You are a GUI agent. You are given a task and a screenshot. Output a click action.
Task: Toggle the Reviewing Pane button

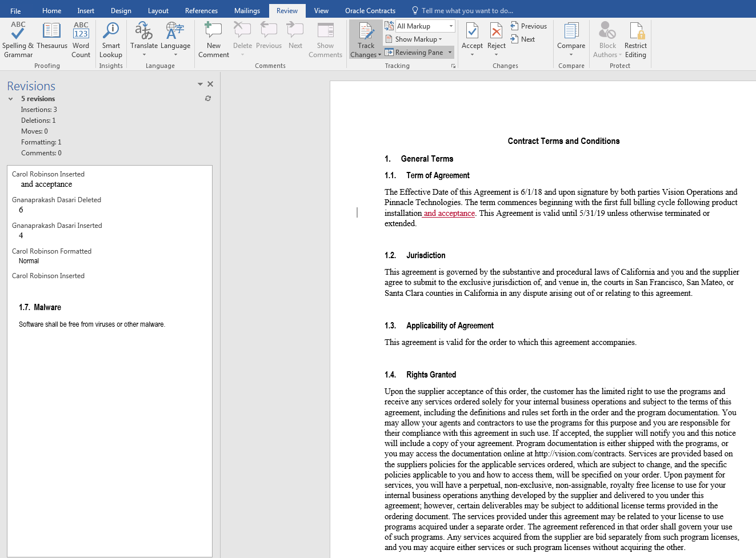point(415,53)
